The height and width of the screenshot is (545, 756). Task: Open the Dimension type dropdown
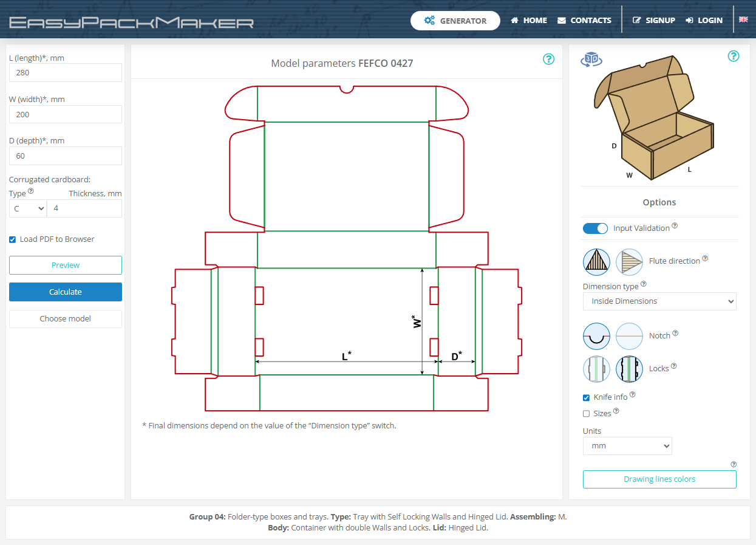[659, 301]
